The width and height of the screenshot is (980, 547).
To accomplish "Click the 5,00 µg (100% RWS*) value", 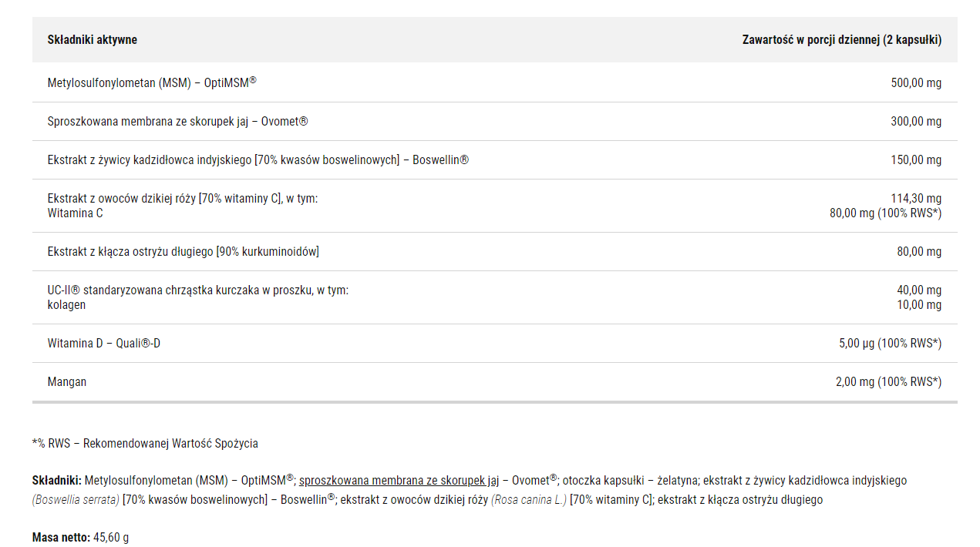I will tap(891, 344).
